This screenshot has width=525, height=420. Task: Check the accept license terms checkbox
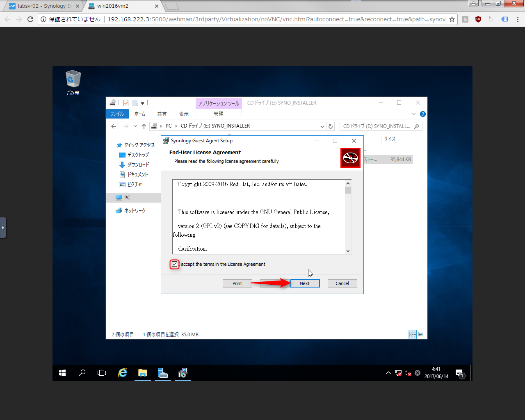coord(175,264)
